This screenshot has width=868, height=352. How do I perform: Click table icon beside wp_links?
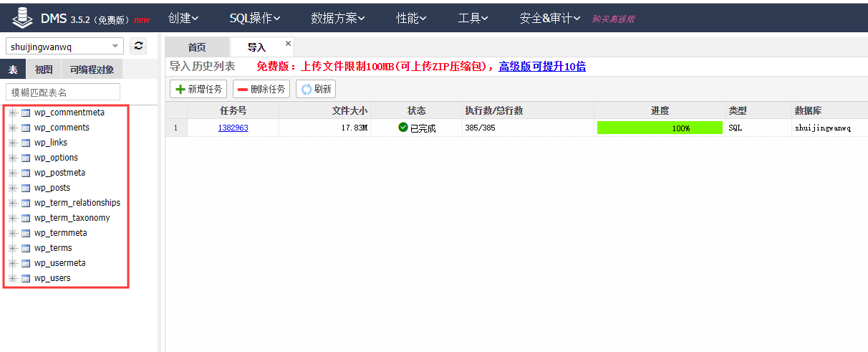click(26, 143)
